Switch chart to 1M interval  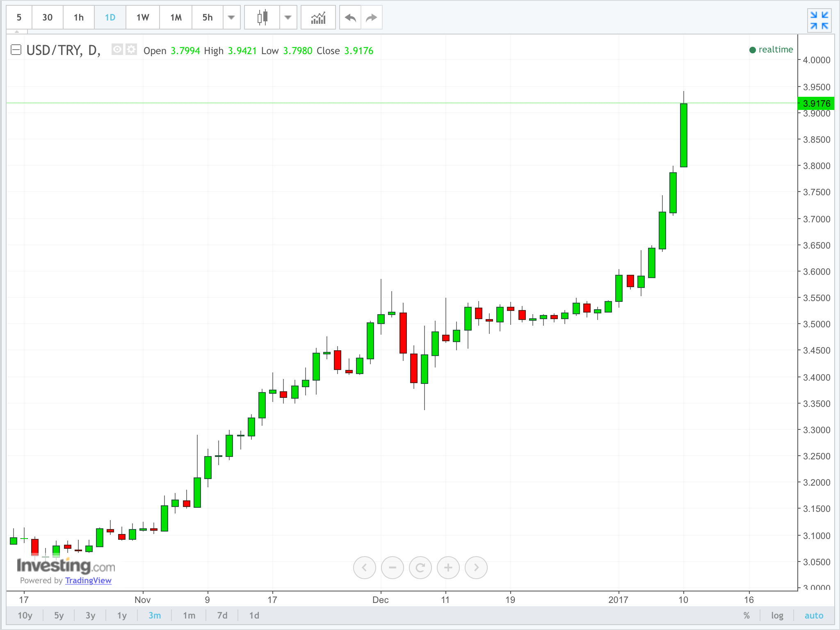tap(176, 17)
